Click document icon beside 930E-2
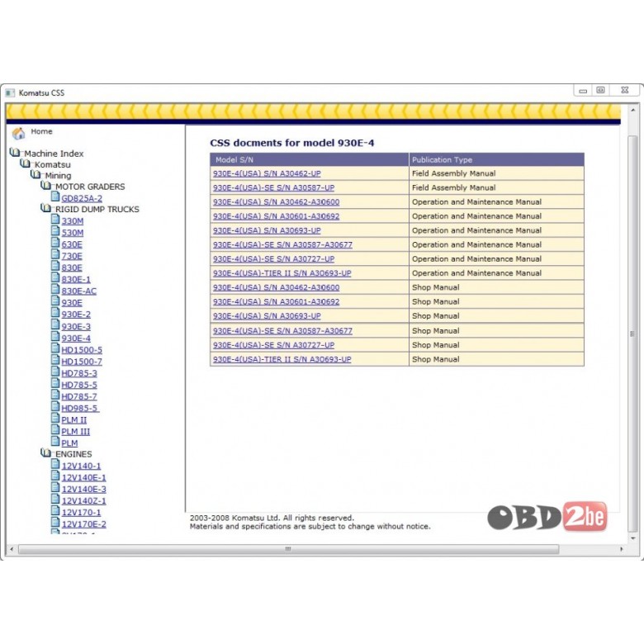Viewport: 644px width, 644px height. pos(55,312)
